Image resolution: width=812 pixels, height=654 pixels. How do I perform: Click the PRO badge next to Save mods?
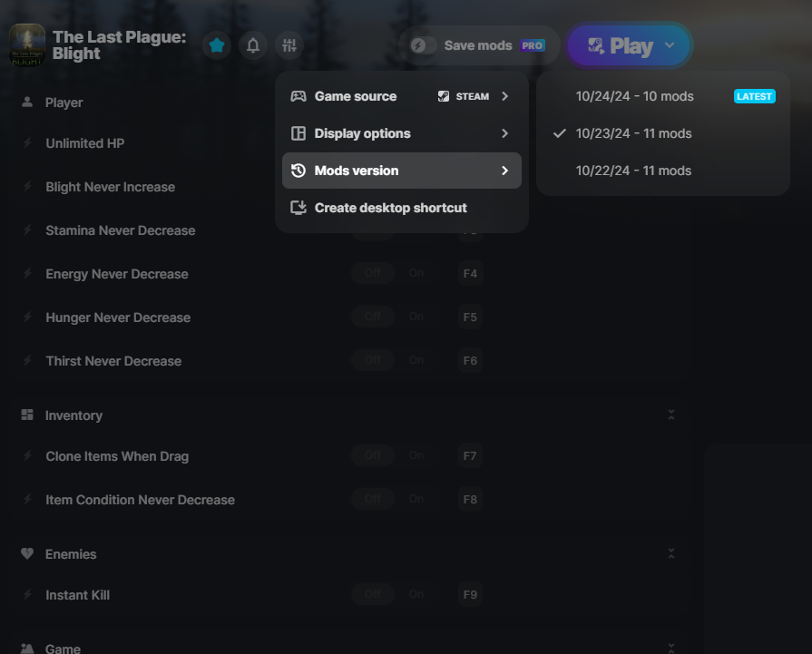click(x=533, y=45)
